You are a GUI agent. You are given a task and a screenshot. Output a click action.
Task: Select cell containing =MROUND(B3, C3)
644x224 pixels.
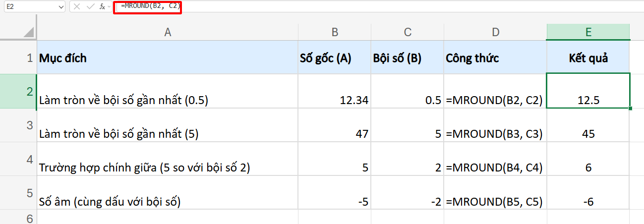click(495, 133)
